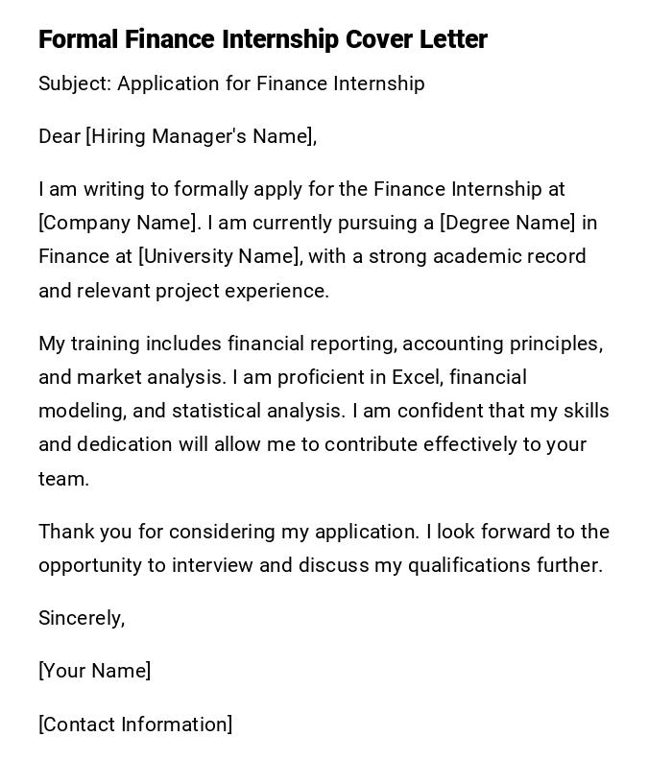Select the [Company Name] placeholder
Image resolution: width=672 pixels, height=784 pixels.
click(x=117, y=223)
